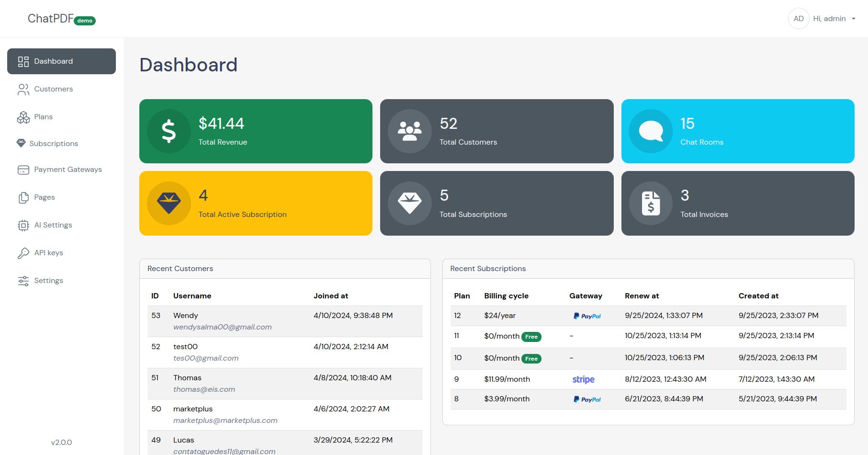The width and height of the screenshot is (868, 455).
Task: Click the Stripe gateway logo in subscription 9
Action: coord(583,379)
